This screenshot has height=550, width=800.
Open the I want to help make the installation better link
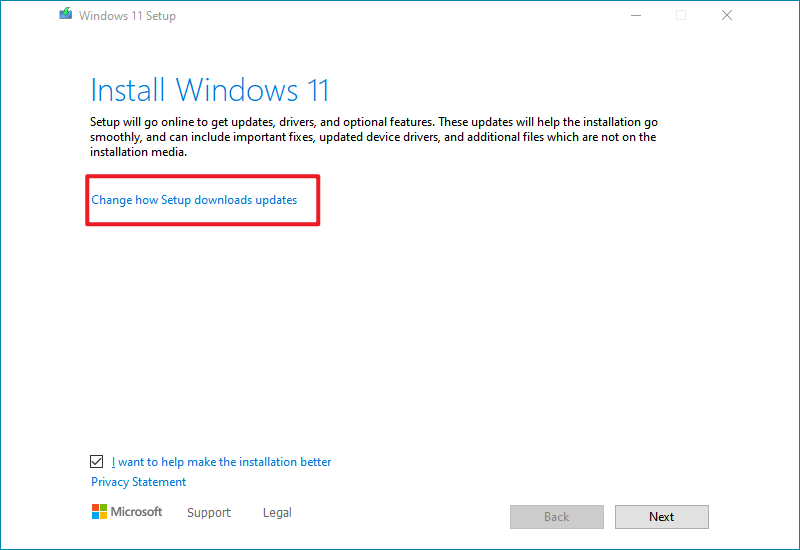(221, 462)
